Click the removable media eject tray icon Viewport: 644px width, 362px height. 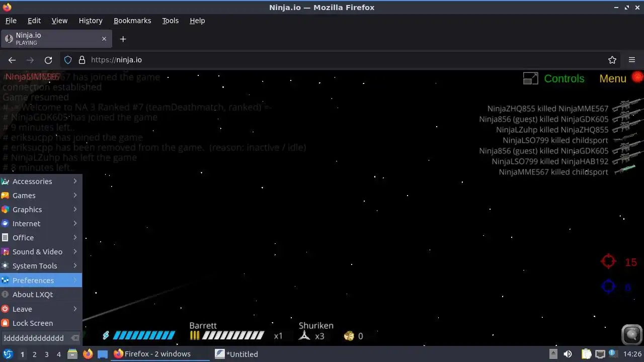click(553, 354)
